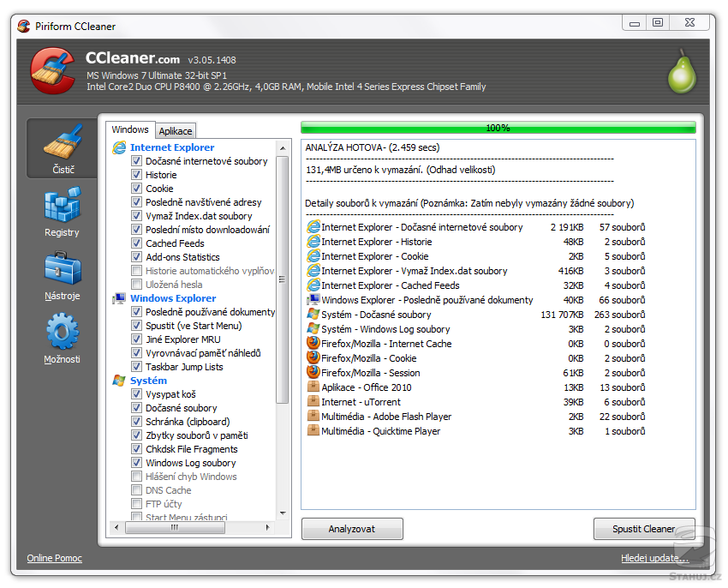The height and width of the screenshot is (588, 728).
Task: Toggle Taskbar Jump Lists checkbox
Action: (x=136, y=367)
